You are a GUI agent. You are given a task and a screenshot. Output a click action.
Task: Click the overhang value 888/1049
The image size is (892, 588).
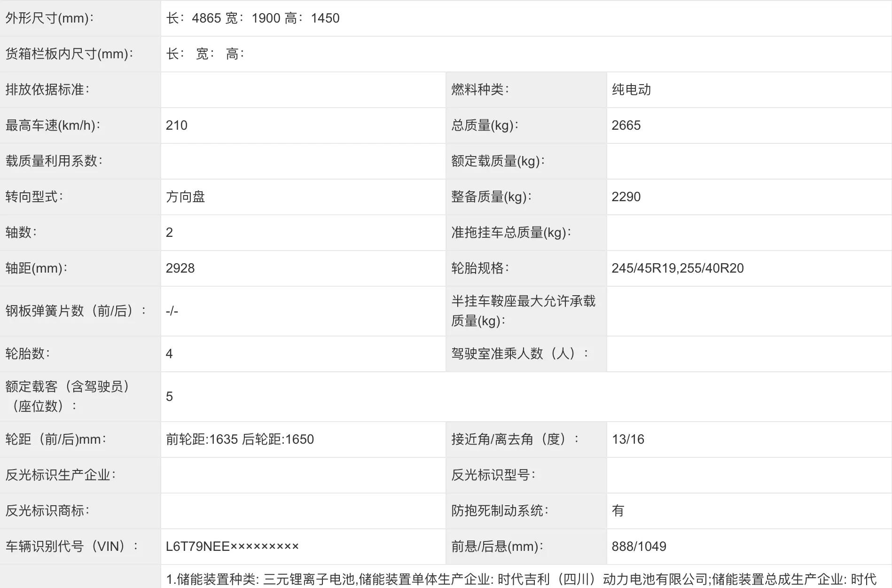pyautogui.click(x=639, y=547)
